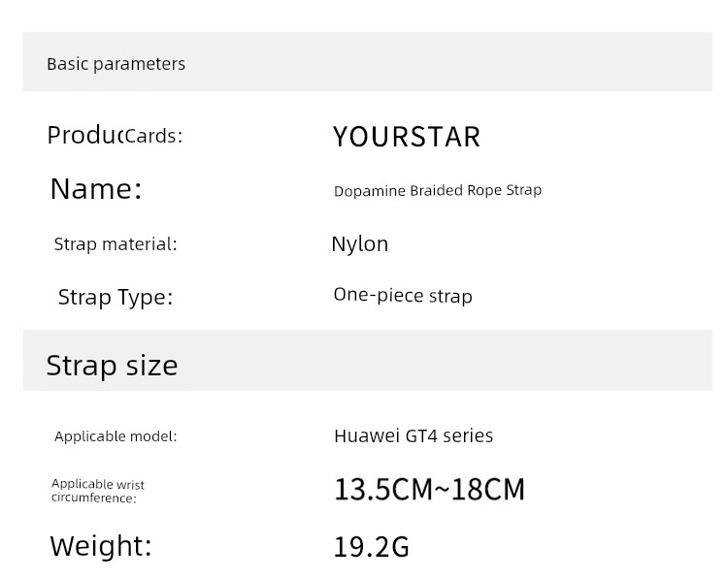The width and height of the screenshot is (728, 579).
Task: Click the Cards: label
Action: (x=153, y=137)
